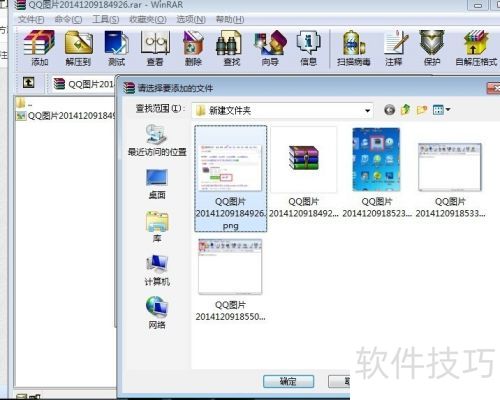Click the Protect (保护) shield icon
Image resolution: width=500 pixels, height=400 pixels.
[432, 48]
